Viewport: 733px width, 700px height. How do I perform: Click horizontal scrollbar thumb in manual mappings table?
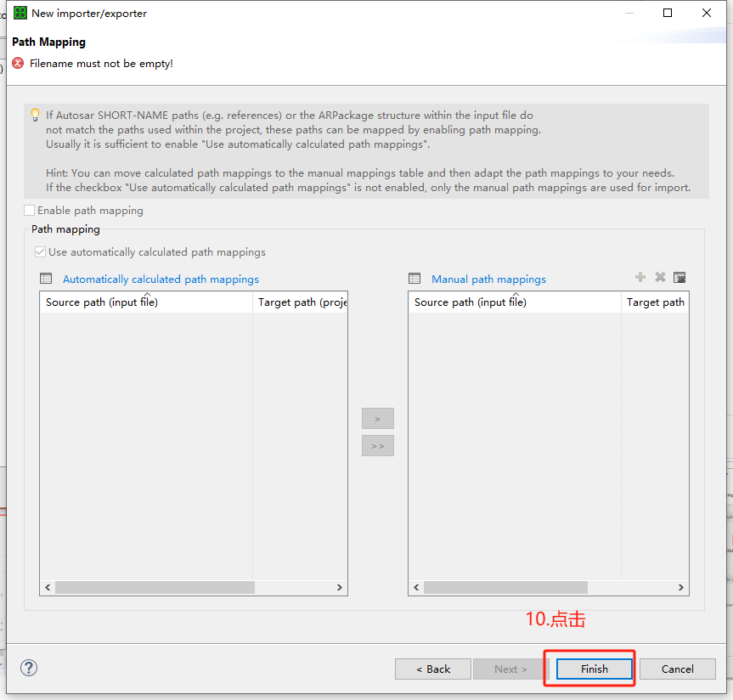pos(505,588)
